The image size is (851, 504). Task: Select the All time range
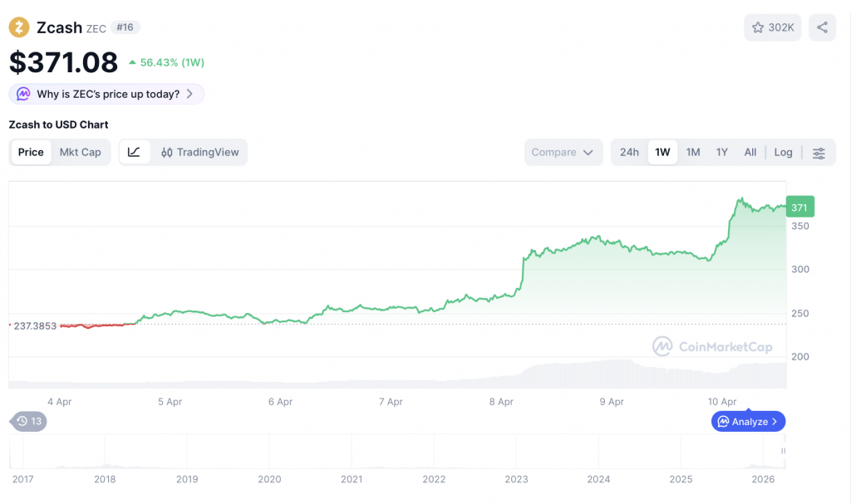click(x=750, y=152)
